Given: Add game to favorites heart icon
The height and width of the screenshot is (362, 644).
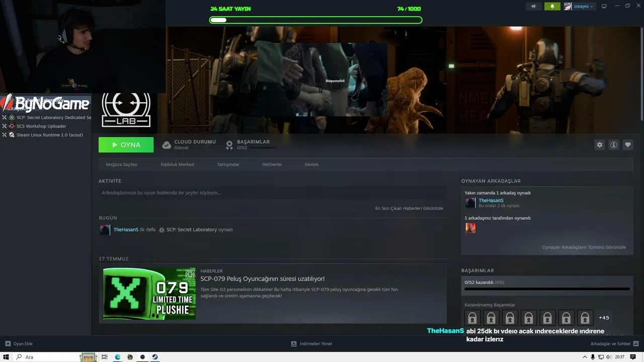Looking at the screenshot, I should [x=628, y=145].
